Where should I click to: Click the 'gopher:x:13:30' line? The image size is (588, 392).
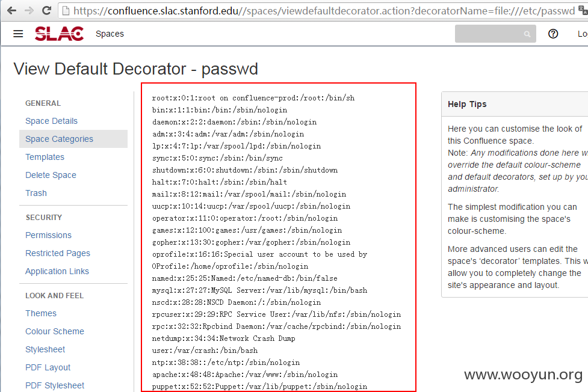click(251, 242)
